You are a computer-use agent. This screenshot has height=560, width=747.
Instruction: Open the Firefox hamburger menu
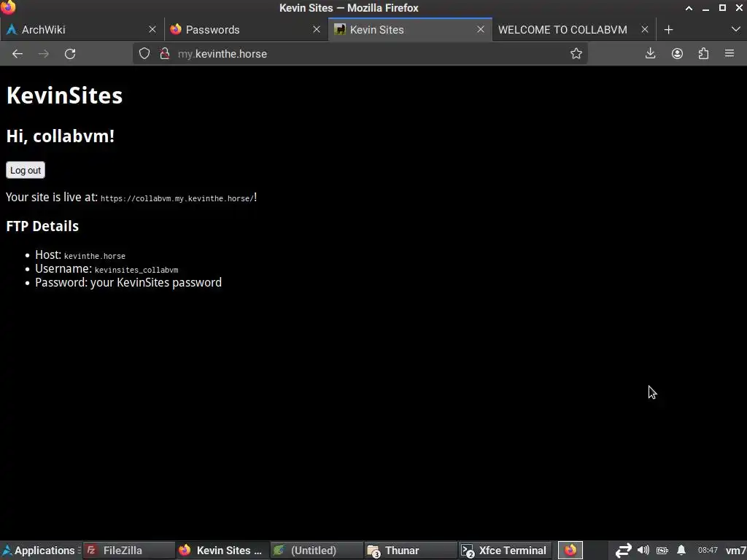point(729,54)
